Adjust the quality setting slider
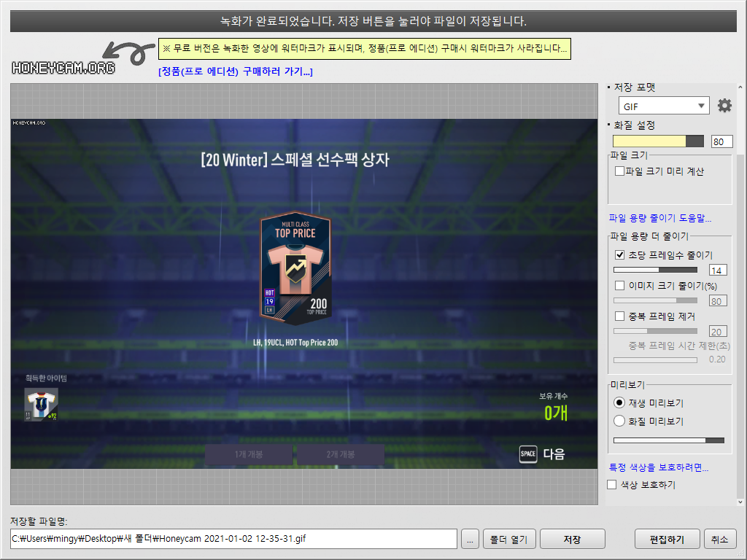Image resolution: width=747 pixels, height=560 pixels. (x=658, y=141)
